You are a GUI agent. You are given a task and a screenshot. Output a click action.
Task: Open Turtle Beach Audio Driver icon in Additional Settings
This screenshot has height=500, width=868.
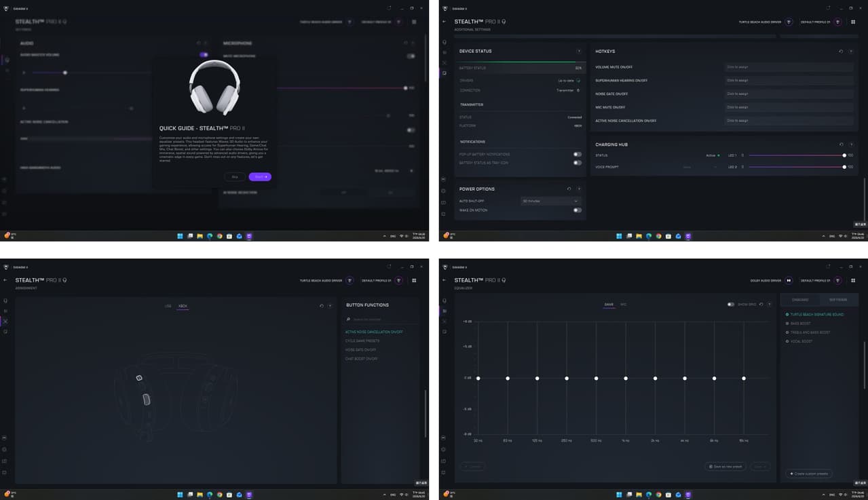tap(789, 22)
